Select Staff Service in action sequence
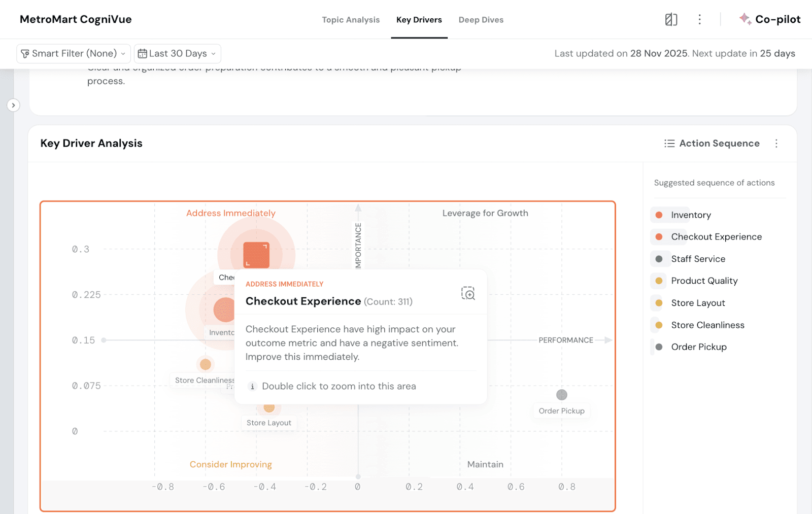This screenshot has height=514, width=812. [x=698, y=259]
